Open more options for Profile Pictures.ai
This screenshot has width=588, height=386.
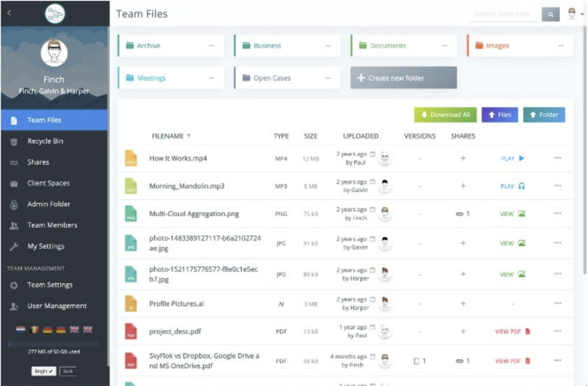pos(558,303)
